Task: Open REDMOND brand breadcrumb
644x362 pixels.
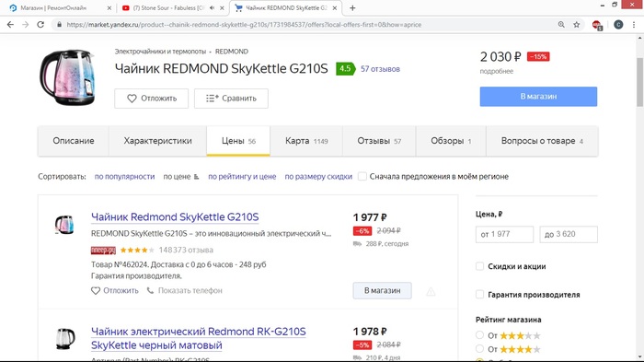Action: pyautogui.click(x=232, y=52)
